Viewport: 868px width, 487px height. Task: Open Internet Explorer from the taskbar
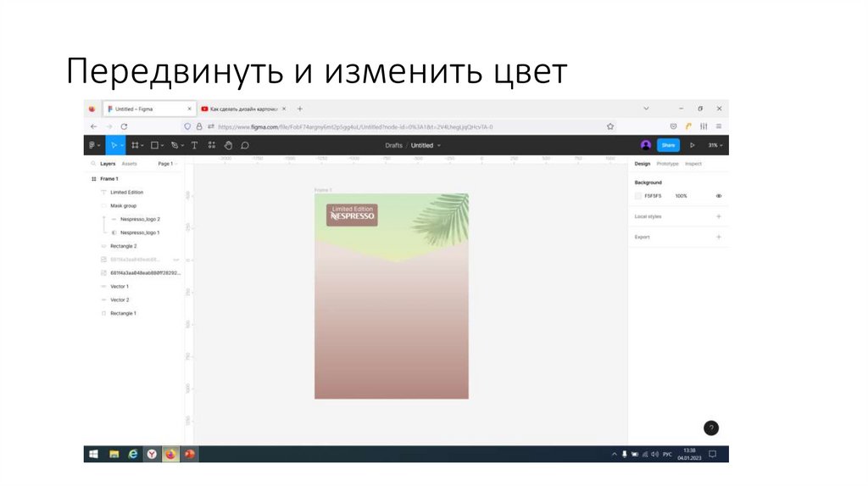(133, 454)
